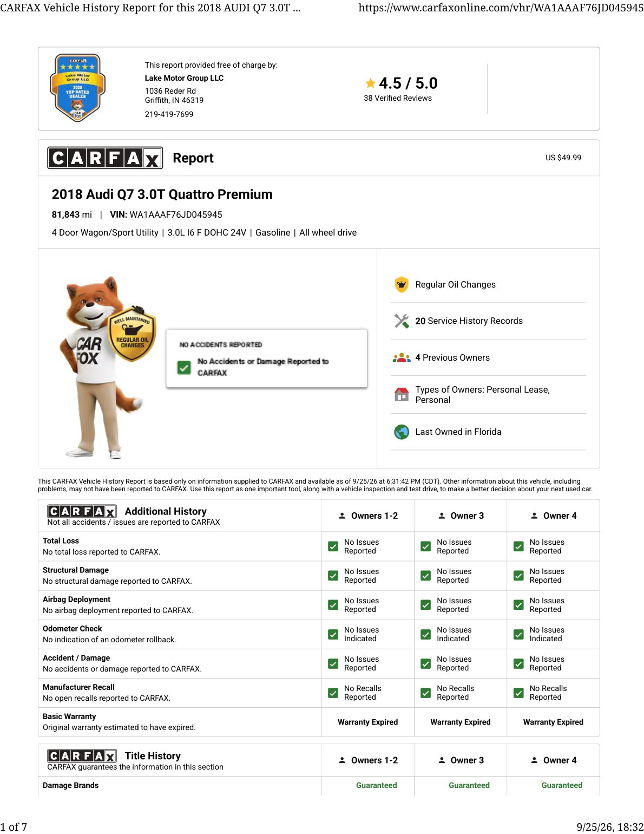644x834 pixels.
Task: Click person icon for Owner 3 in Additional History
Action: click(x=442, y=516)
